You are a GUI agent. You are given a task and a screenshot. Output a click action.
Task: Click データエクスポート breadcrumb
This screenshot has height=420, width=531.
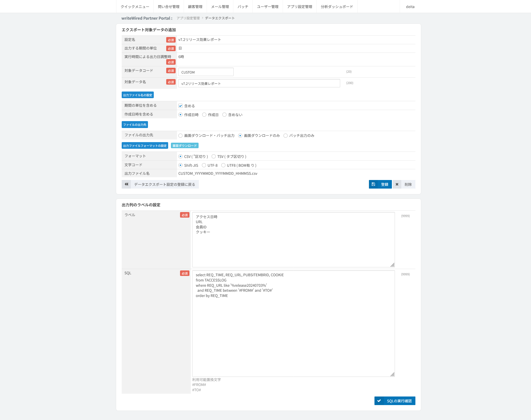[x=220, y=18]
